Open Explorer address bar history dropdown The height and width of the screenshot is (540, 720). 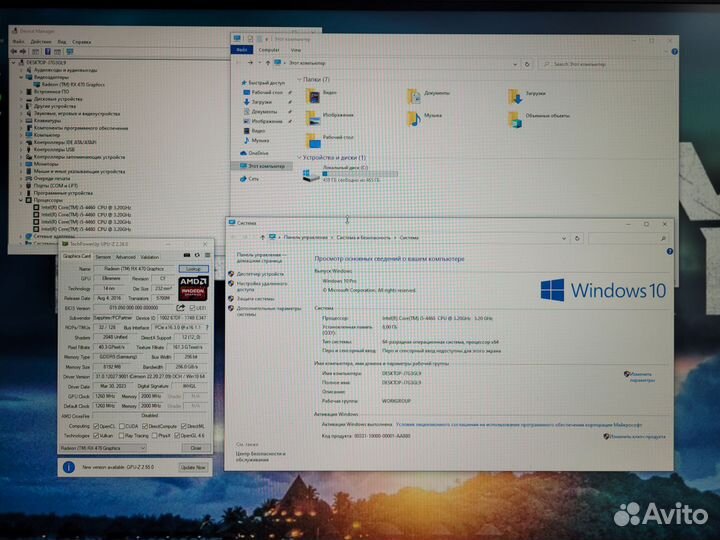[515, 64]
